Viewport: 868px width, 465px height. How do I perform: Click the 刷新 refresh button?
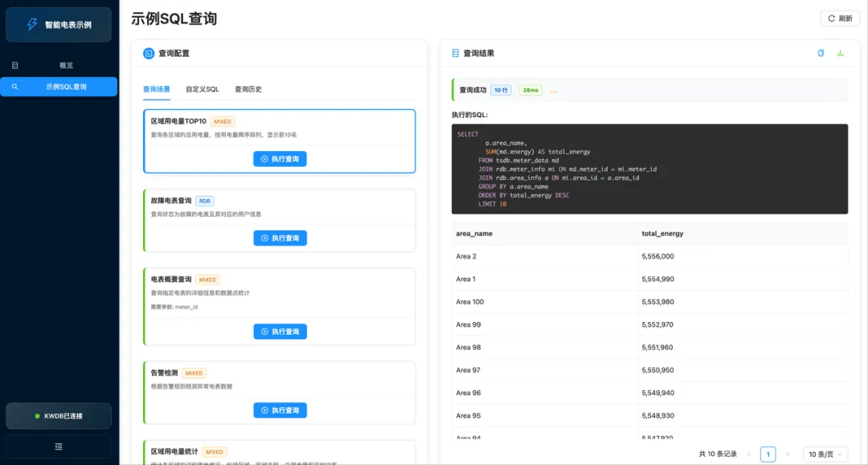[x=839, y=18]
